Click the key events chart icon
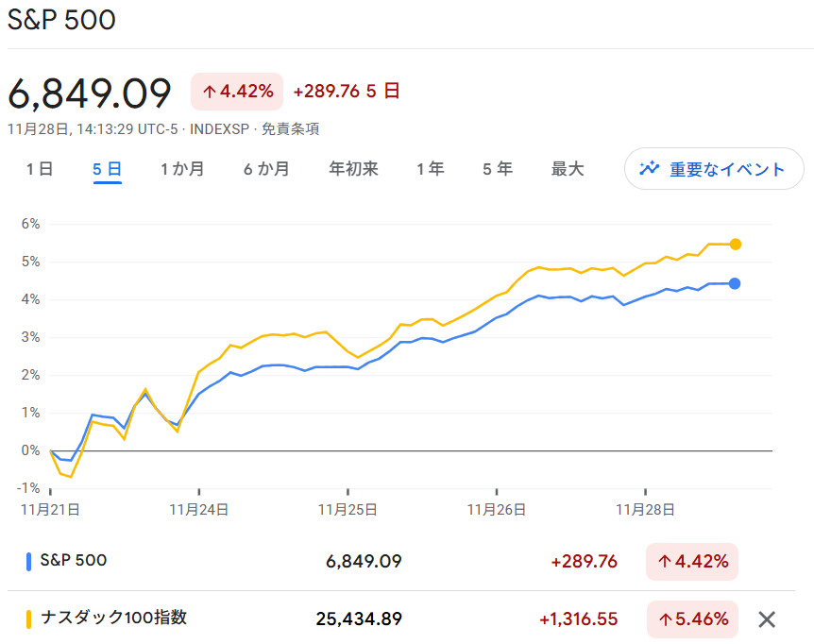Viewport: 814px width, 644px height. (x=649, y=168)
